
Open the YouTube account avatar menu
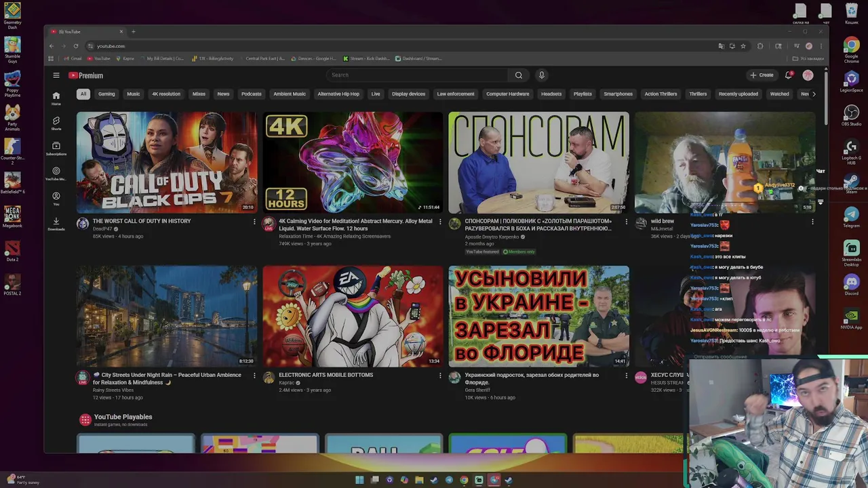pos(808,75)
